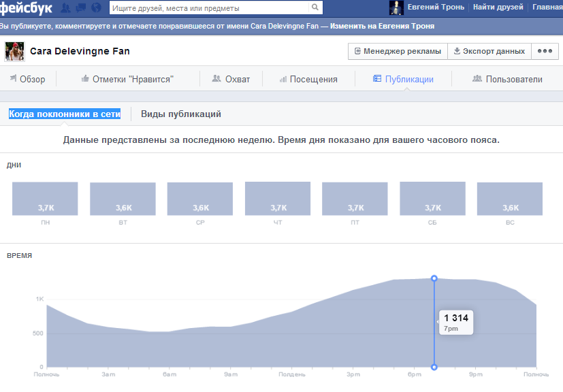
Task: Click the Cara Delevingne Fan page avatar
Action: tap(14, 51)
